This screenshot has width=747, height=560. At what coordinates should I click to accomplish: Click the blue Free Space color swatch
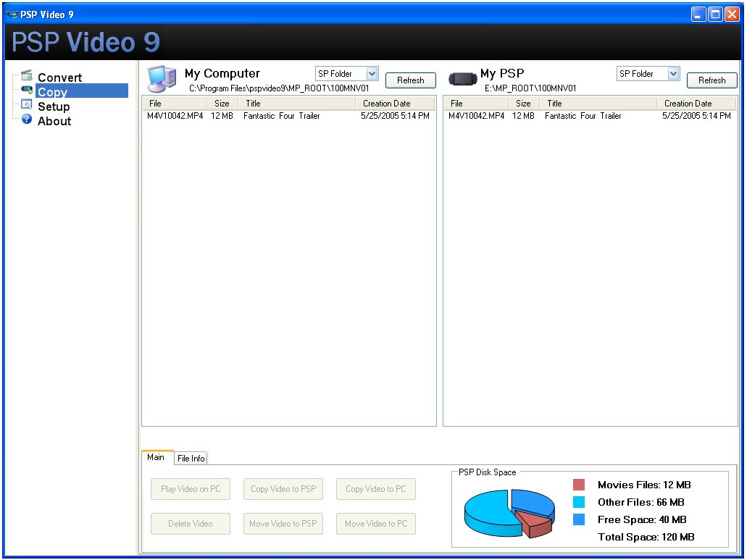[x=579, y=519]
